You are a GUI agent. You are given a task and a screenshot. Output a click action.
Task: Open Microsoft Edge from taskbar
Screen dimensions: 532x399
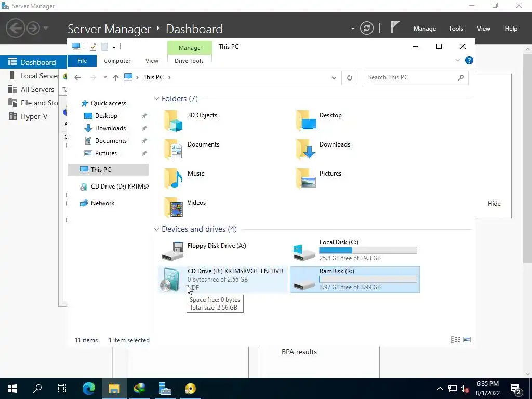[x=89, y=389]
